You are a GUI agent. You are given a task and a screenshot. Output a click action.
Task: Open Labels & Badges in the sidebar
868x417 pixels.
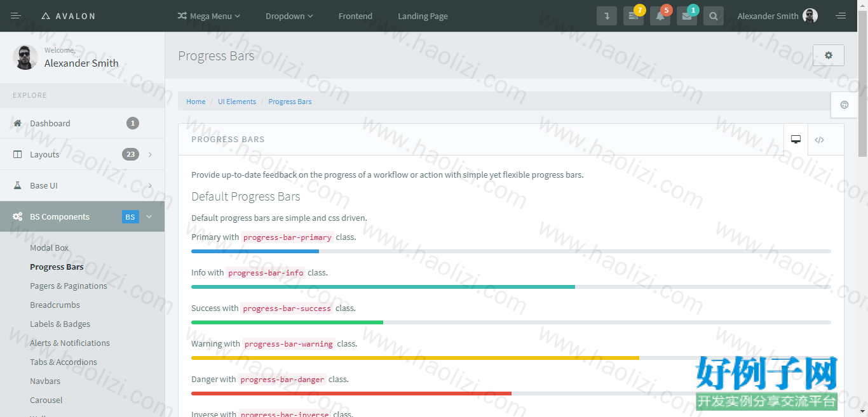pos(60,324)
